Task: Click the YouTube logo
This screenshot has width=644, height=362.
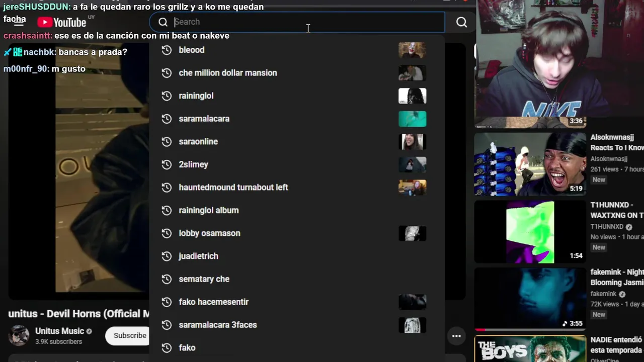Action: pyautogui.click(x=61, y=22)
